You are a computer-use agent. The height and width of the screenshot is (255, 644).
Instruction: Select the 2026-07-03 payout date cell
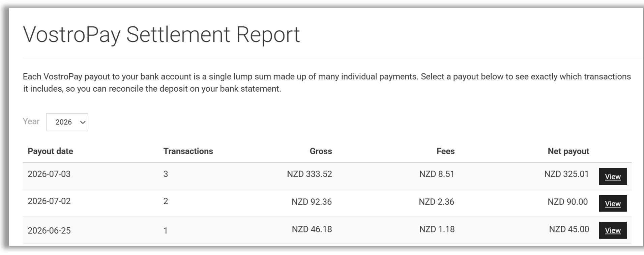(49, 174)
